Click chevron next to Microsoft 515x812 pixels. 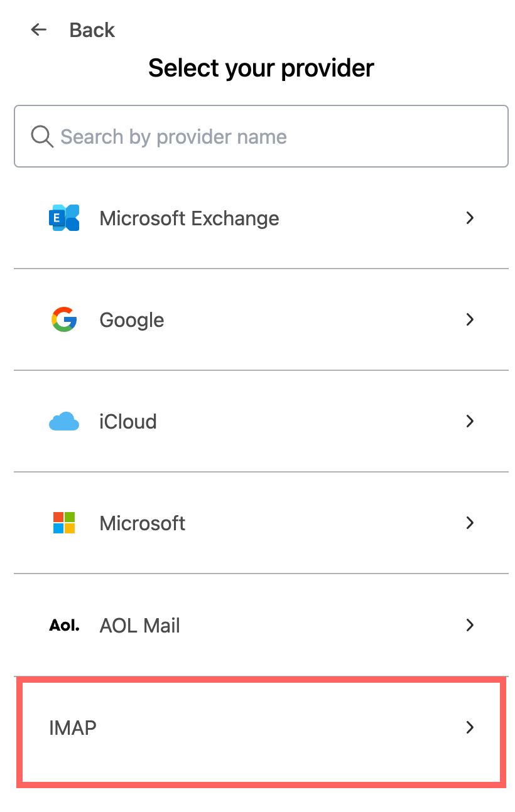pyautogui.click(x=470, y=523)
